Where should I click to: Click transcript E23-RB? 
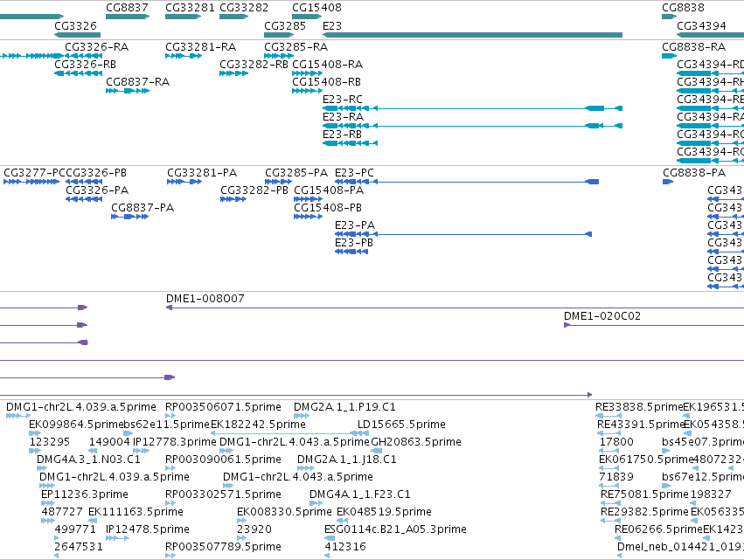(351, 143)
